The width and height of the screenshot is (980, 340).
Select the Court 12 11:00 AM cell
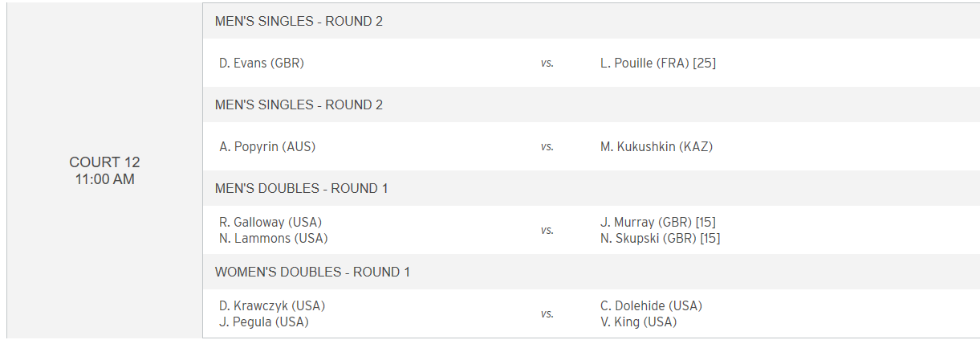(105, 170)
